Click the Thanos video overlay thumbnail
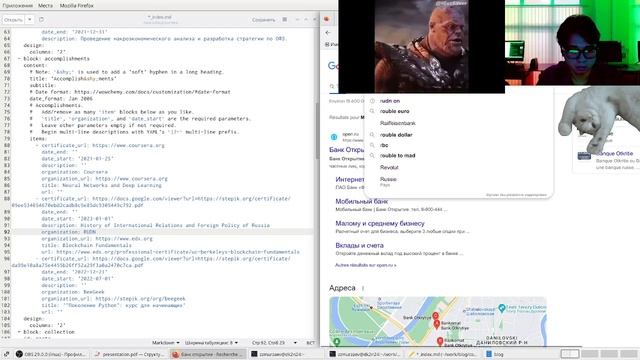The image size is (640, 360). tap(421, 46)
